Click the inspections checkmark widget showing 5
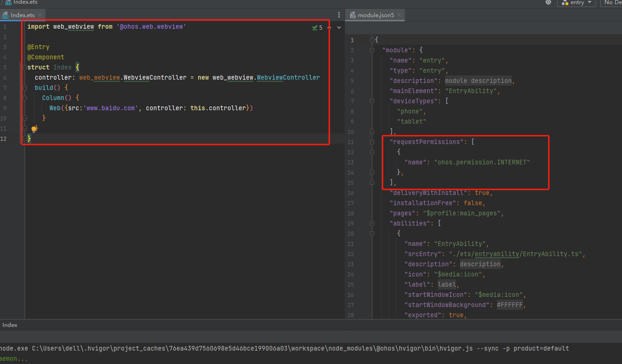622x364 pixels. [x=317, y=28]
